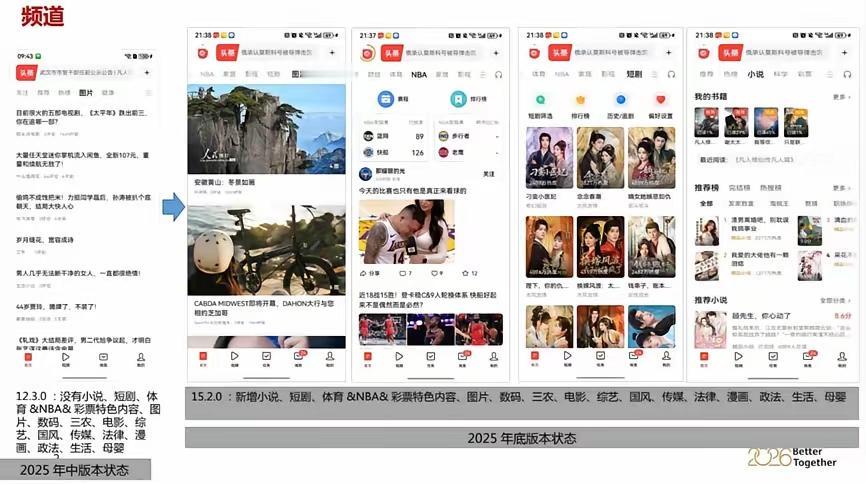Open the 快船 126 score row

tap(394, 152)
